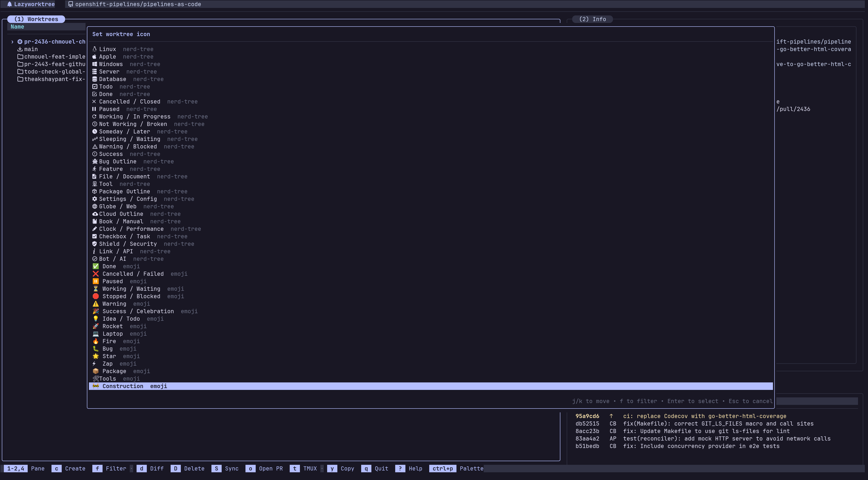Image resolution: width=868 pixels, height=480 pixels.
Task: Pick the Fire emoji icon
Action: [109, 341]
